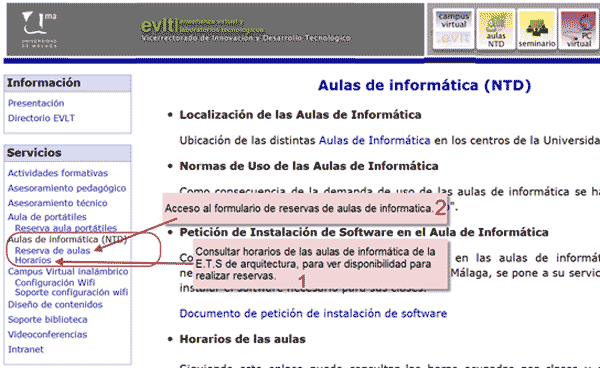The width and height of the screenshot is (600, 368).
Task: Go to Diseño de contenidos
Action: point(55,305)
